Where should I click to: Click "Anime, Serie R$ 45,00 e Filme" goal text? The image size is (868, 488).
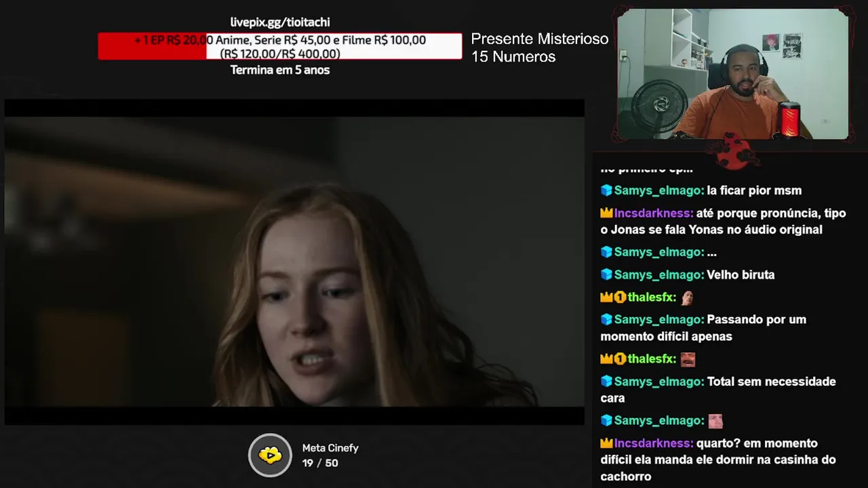click(293, 40)
